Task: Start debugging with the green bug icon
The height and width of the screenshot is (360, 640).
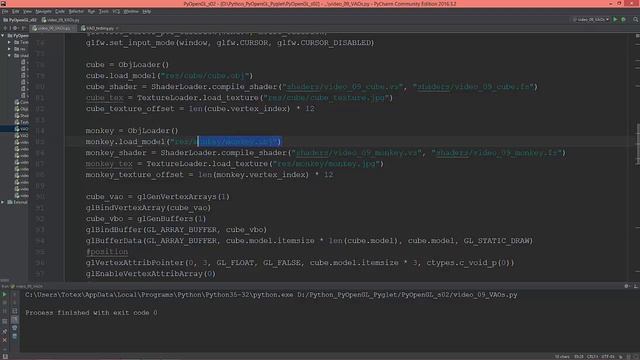Action: click(623, 19)
